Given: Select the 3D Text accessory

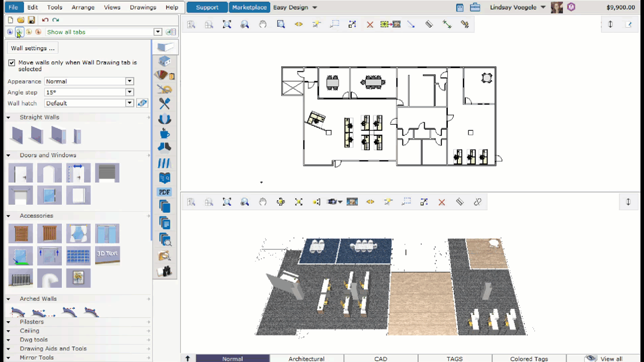Looking at the screenshot, I should (107, 255).
